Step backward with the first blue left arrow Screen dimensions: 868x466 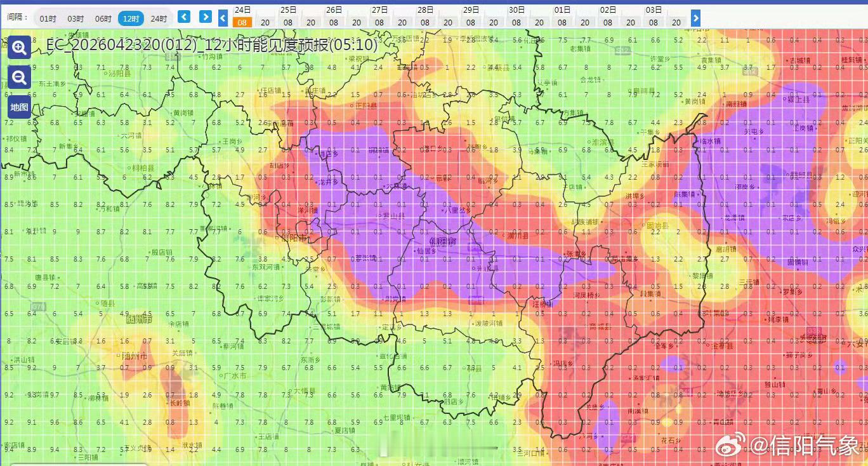[x=184, y=17]
